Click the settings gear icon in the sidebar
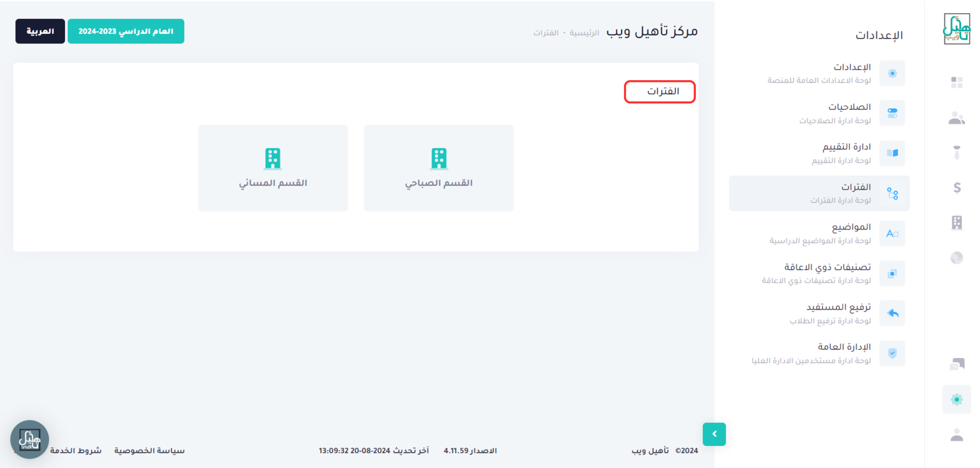980x468 pixels. pos(956,399)
